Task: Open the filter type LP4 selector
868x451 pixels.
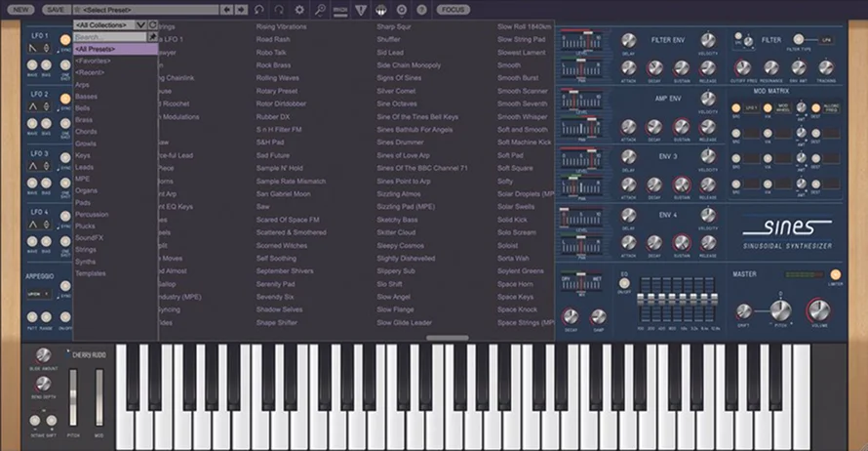Action: click(826, 40)
